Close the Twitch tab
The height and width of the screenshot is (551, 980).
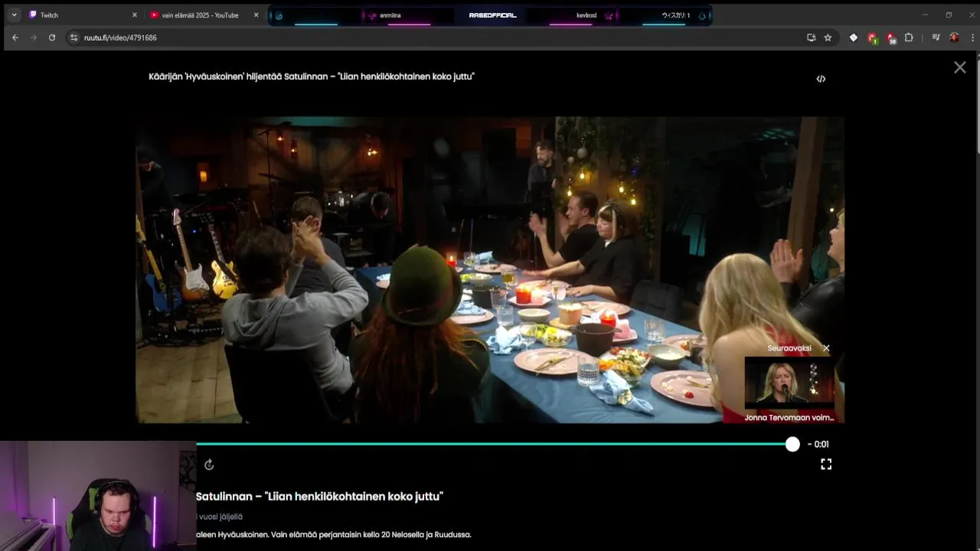tap(135, 15)
